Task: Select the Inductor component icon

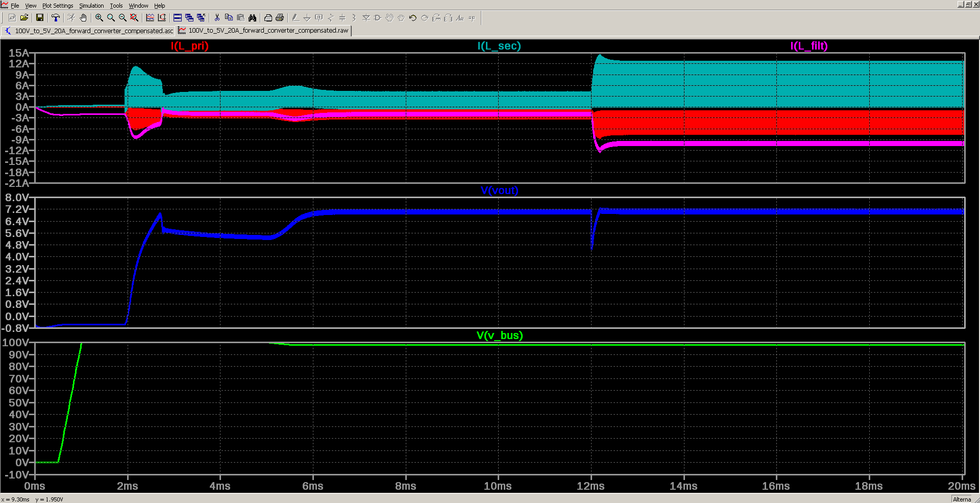Action: [354, 18]
